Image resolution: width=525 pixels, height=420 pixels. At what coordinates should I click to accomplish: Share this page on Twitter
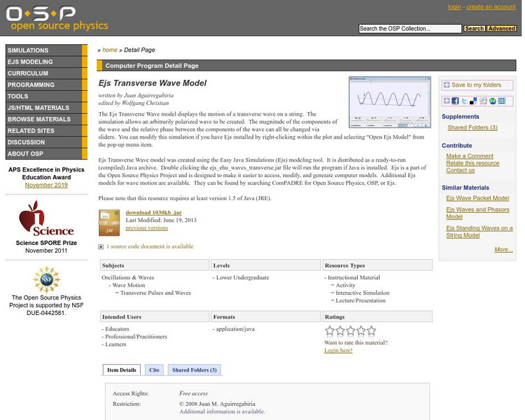tap(464, 101)
